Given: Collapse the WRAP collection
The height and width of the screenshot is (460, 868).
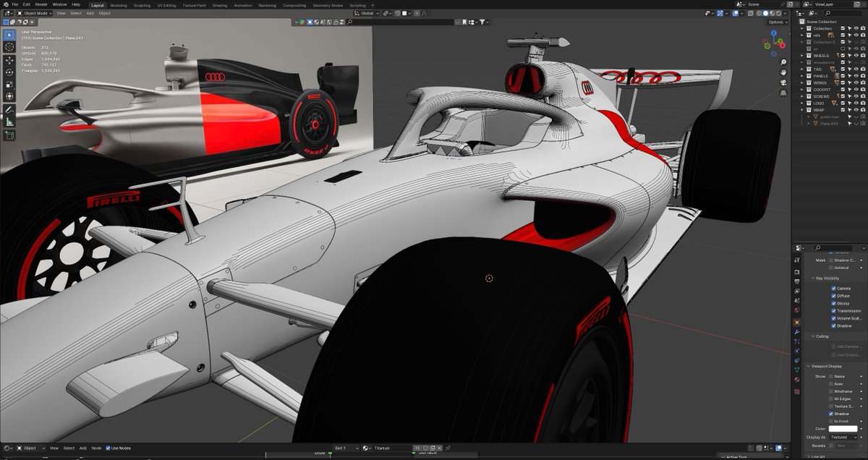Looking at the screenshot, I should (801, 109).
